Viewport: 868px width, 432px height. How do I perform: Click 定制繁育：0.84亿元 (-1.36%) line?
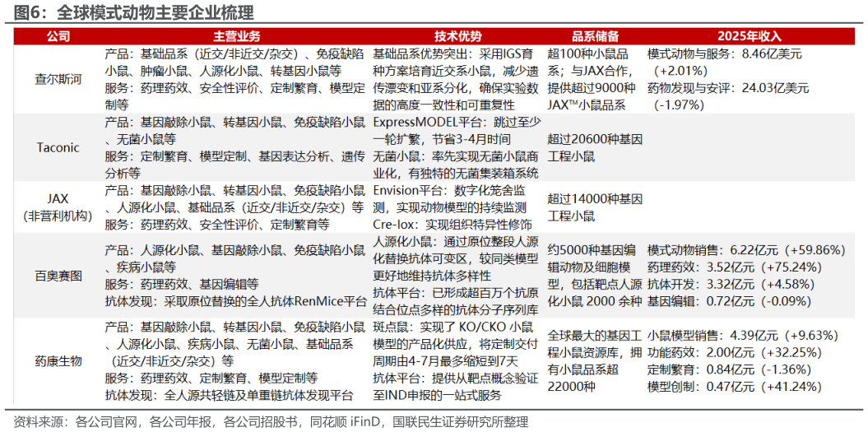pyautogui.click(x=731, y=370)
